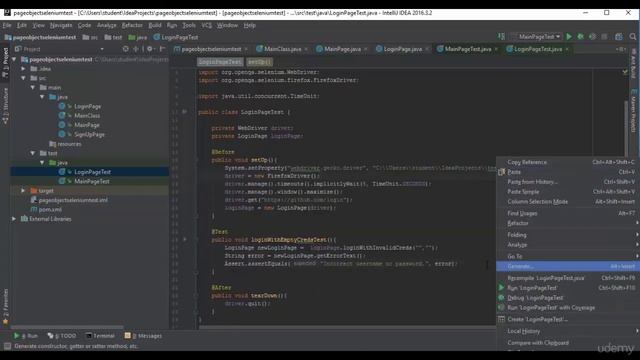Open the Run tool window at bottom
Screen dimensions: 640x360
point(25,336)
